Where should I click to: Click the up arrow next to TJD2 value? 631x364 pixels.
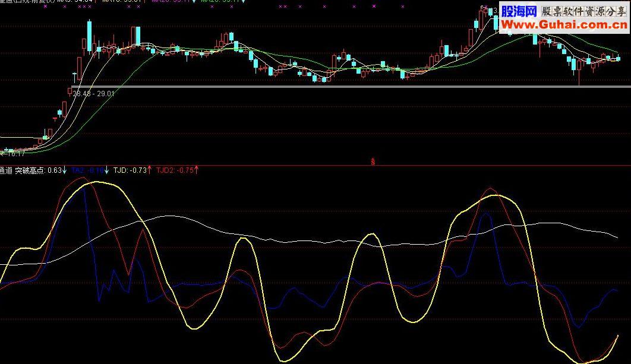point(197,170)
